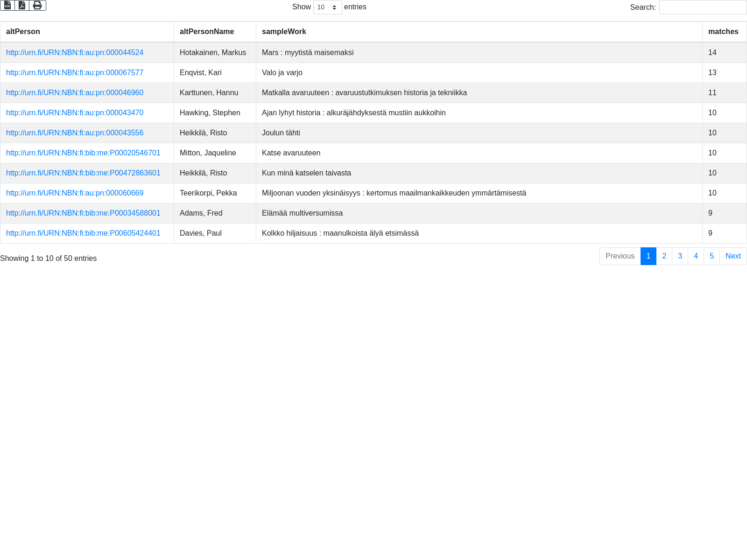Click the Previous page button

point(620,256)
